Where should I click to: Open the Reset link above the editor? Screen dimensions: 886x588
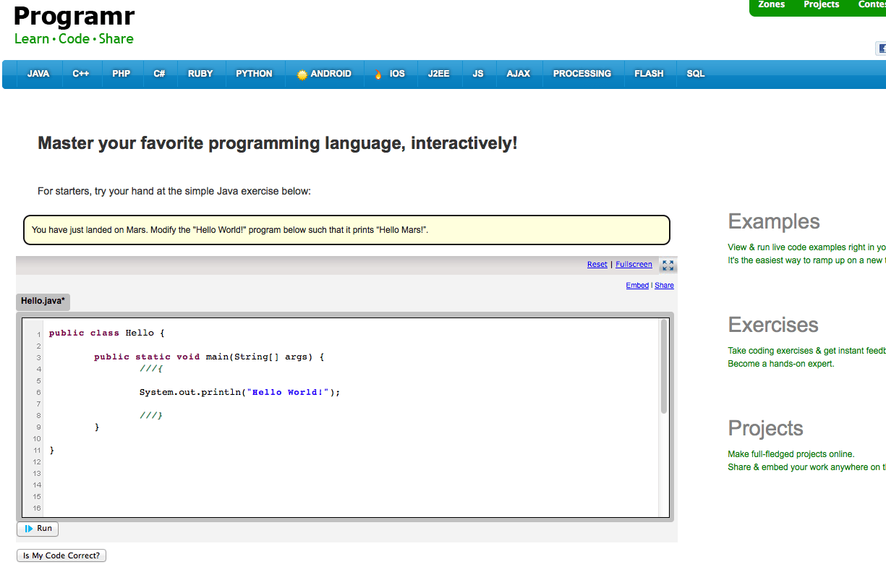click(597, 264)
